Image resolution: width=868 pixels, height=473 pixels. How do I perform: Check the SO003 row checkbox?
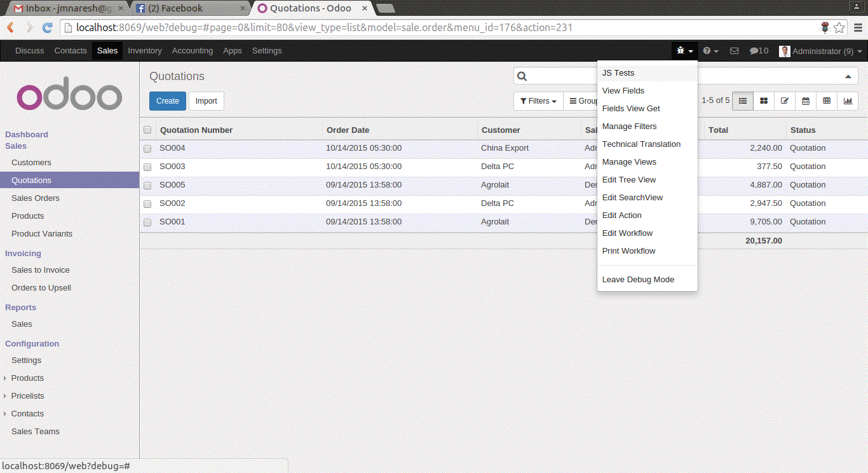coord(147,167)
